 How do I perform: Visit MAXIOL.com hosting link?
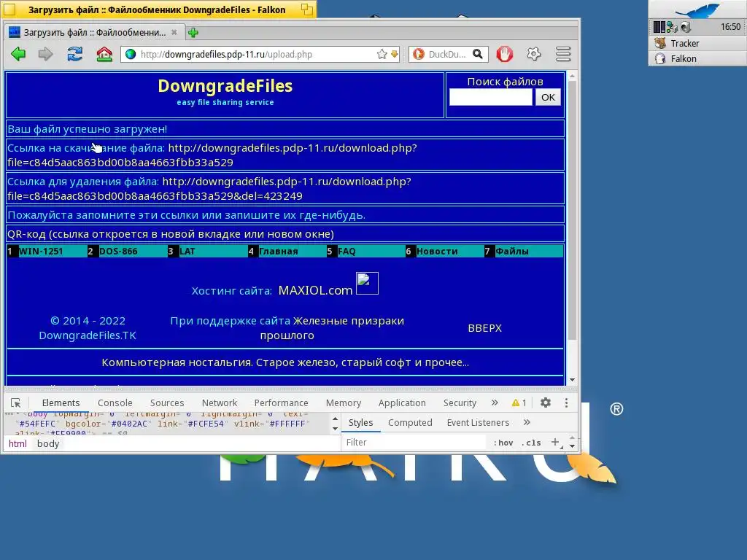coord(315,290)
